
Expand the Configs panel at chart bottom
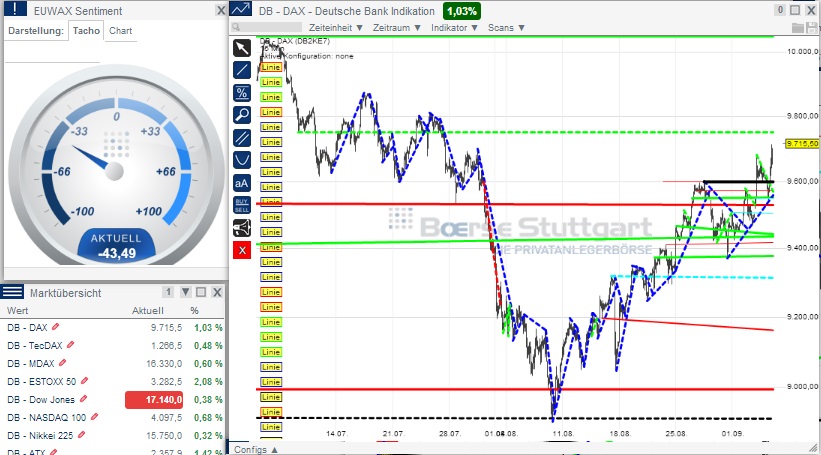(x=256, y=449)
